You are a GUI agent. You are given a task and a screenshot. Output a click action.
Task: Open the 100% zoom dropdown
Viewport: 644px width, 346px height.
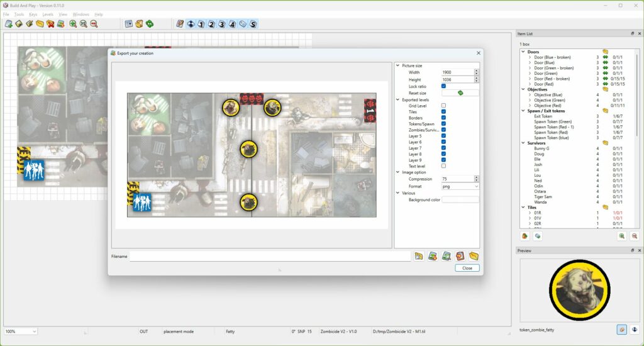21,331
